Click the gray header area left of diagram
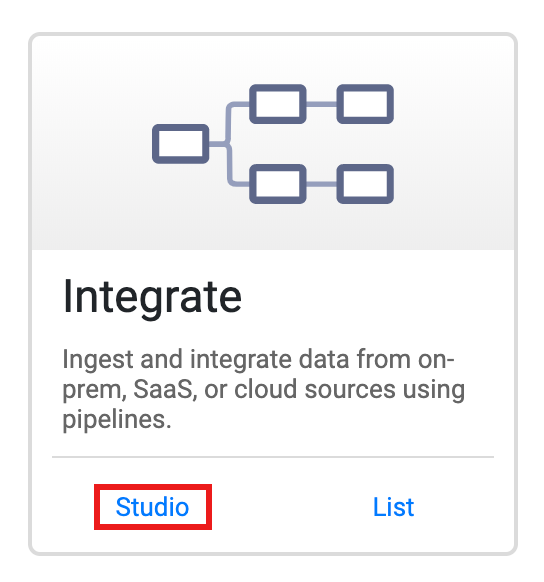The image size is (544, 582). [92, 144]
